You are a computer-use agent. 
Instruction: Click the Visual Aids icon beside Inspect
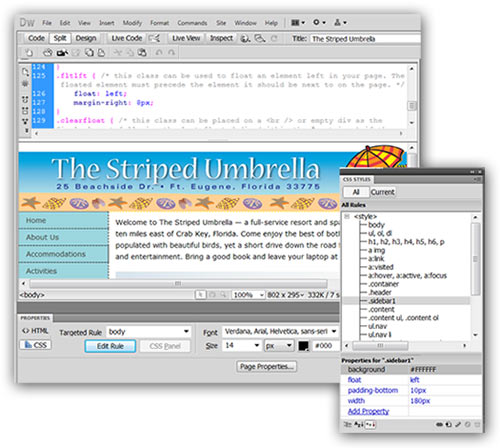coord(260,38)
